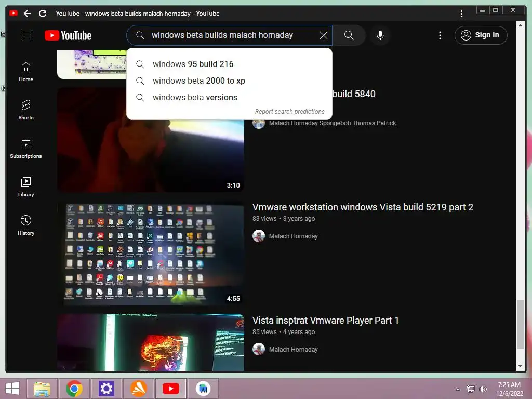Click the 'build 5840' video title

click(354, 94)
